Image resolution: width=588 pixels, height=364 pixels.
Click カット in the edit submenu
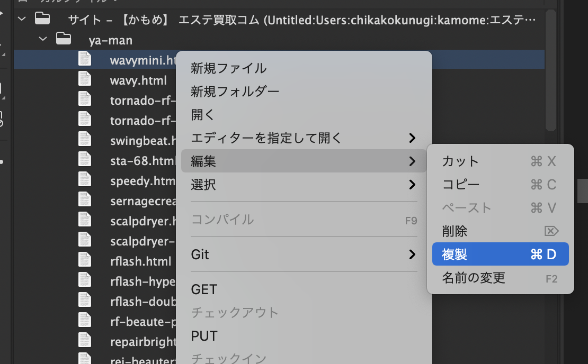[460, 161]
